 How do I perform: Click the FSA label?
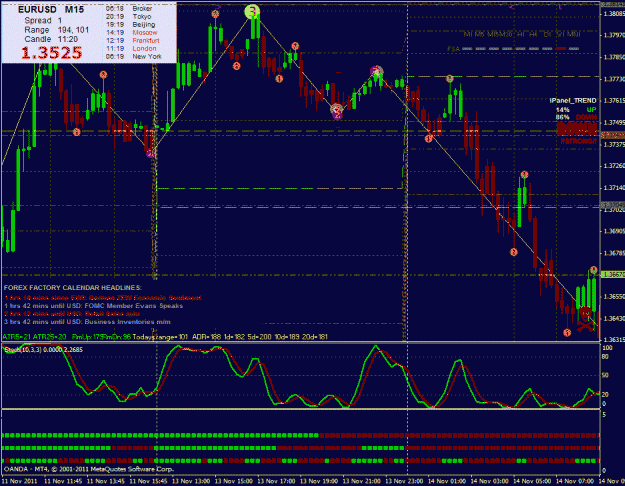453,49
